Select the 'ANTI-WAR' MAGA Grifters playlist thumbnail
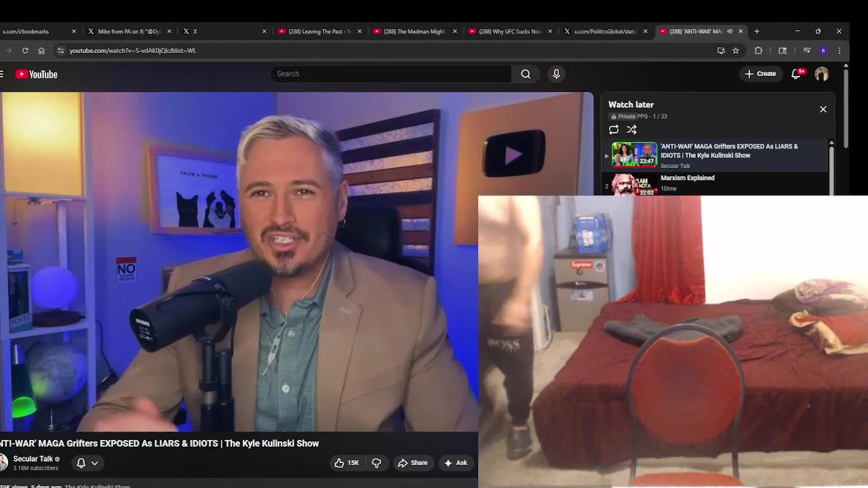 coord(634,155)
